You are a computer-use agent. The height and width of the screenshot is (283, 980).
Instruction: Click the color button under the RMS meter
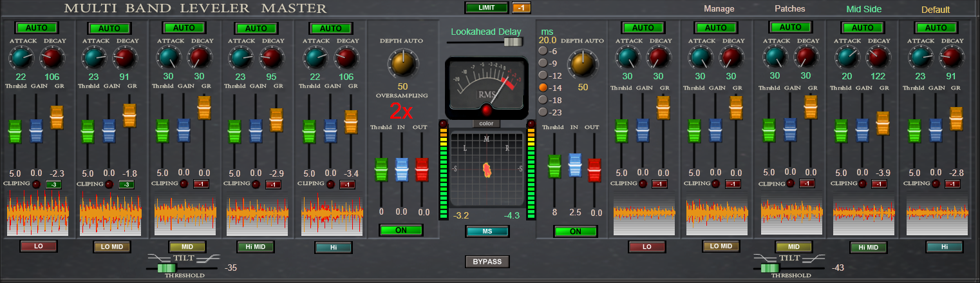pos(486,123)
